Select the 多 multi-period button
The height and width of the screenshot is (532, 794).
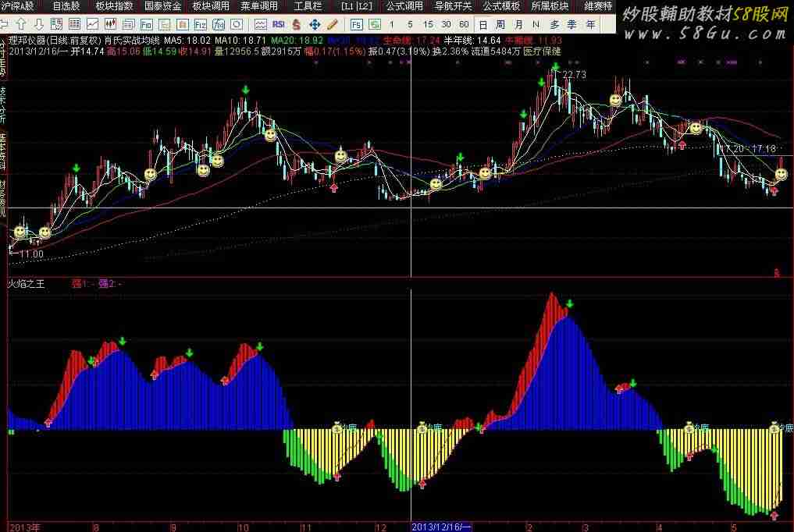click(554, 24)
